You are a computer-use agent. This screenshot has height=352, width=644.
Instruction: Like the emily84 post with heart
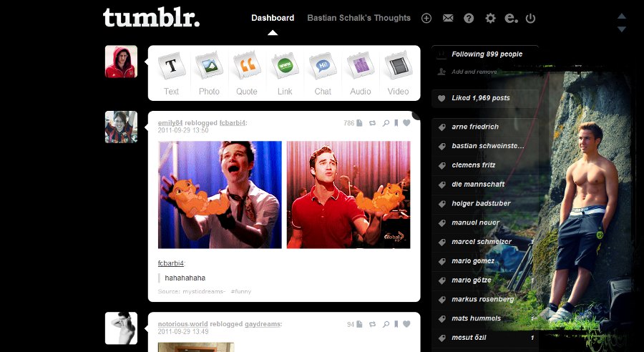tap(406, 123)
